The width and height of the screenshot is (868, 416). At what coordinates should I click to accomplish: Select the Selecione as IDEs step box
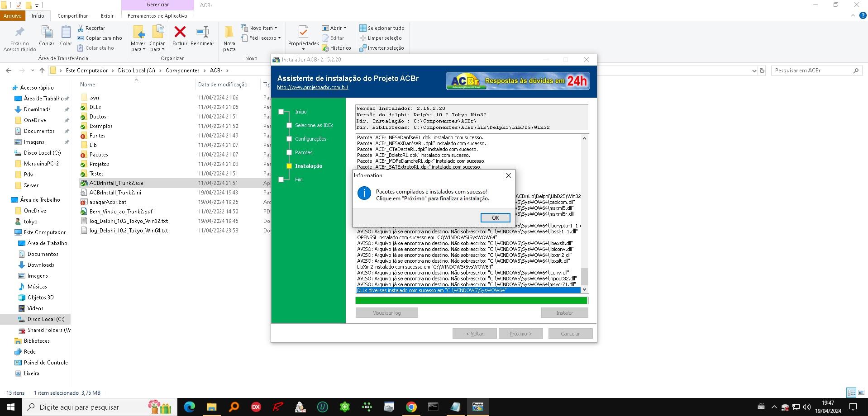(x=289, y=125)
